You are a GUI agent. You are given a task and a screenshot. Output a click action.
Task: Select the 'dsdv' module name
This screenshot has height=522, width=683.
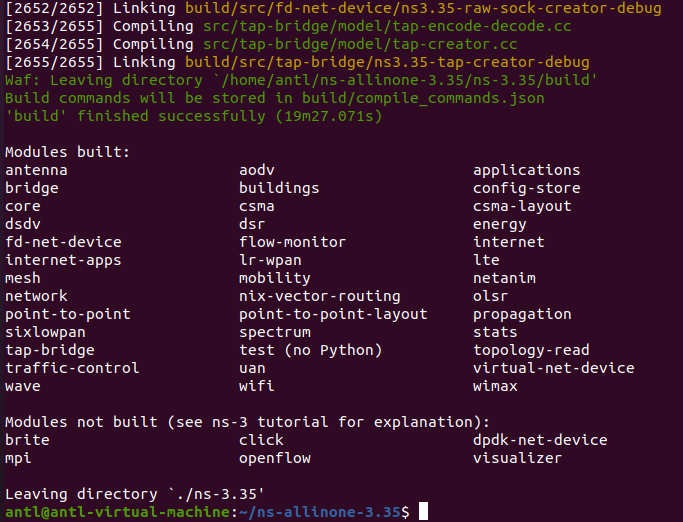click(x=23, y=224)
